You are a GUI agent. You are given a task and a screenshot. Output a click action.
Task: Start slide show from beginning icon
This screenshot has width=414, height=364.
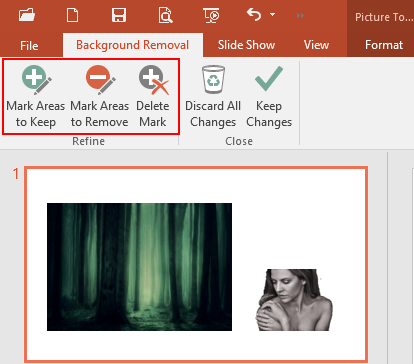click(211, 15)
